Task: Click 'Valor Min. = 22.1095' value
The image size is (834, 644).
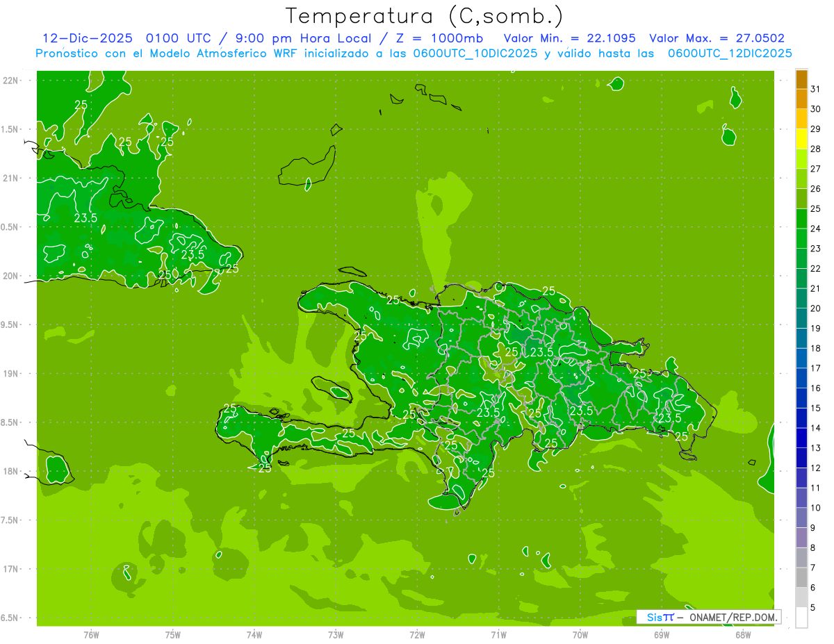Action: click(569, 38)
